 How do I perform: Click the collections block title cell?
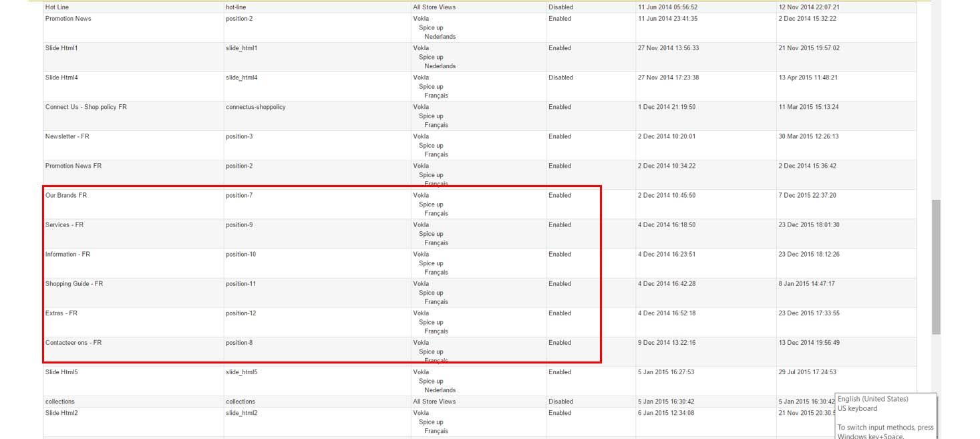tap(60, 402)
